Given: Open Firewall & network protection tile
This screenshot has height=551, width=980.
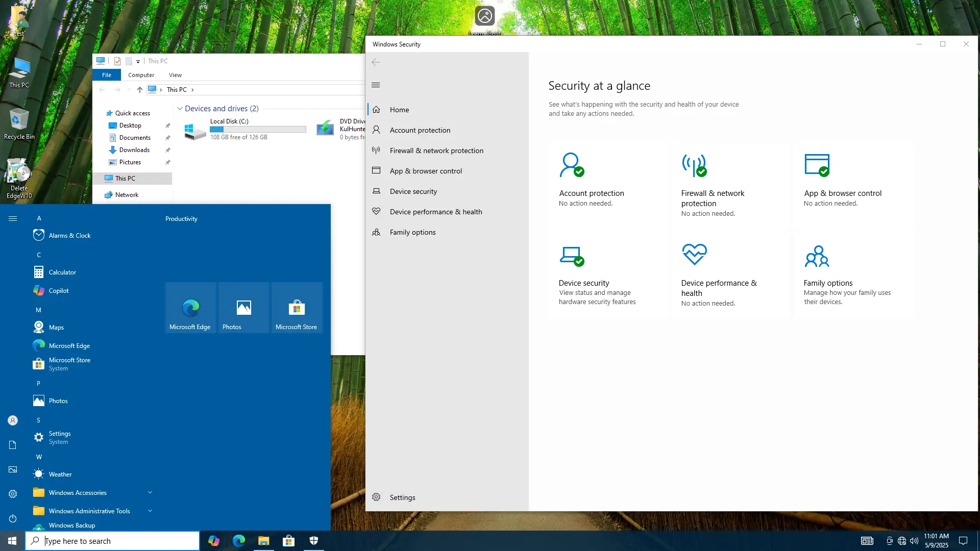Looking at the screenshot, I should 713,198.
